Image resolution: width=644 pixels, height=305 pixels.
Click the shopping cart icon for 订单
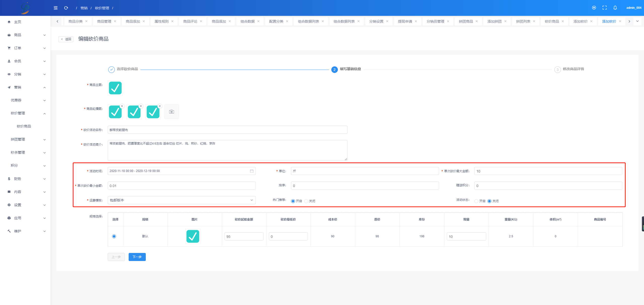coord(9,48)
